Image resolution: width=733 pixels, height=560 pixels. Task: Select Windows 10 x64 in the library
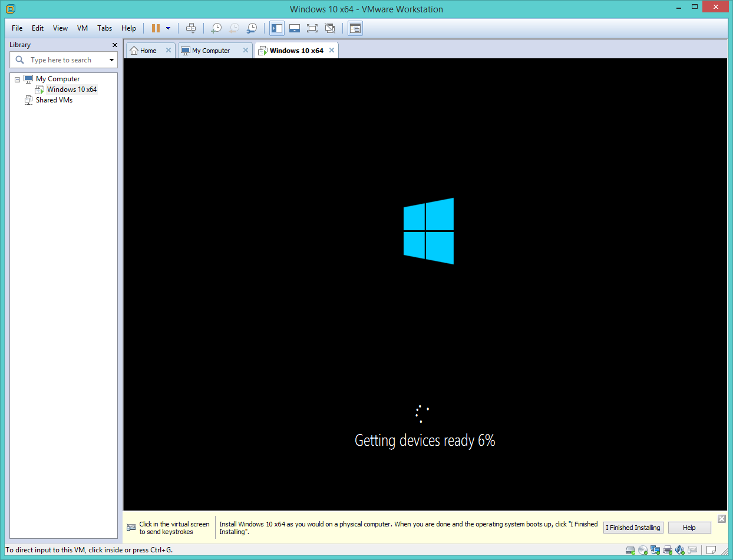tap(72, 90)
